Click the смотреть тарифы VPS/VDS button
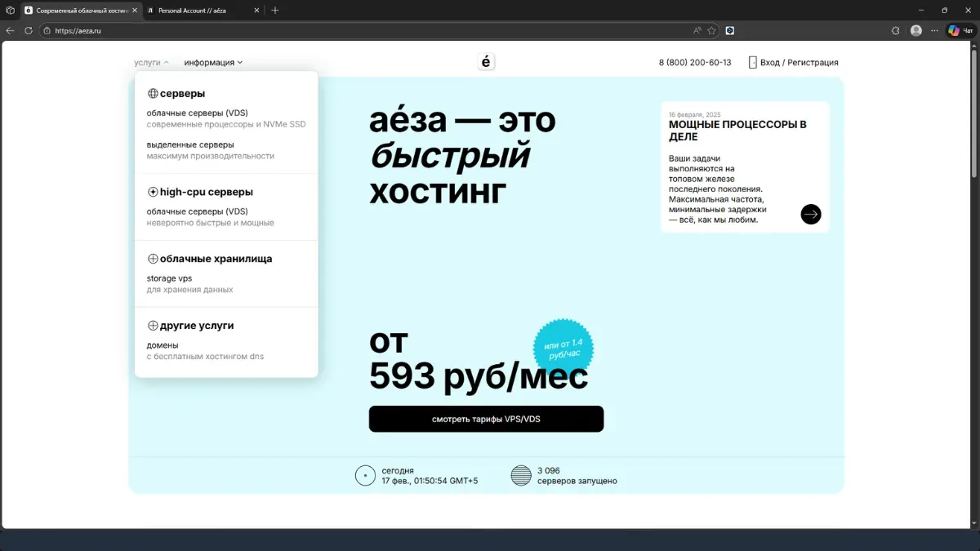Screen dimensions: 980x551 (x=486, y=419)
